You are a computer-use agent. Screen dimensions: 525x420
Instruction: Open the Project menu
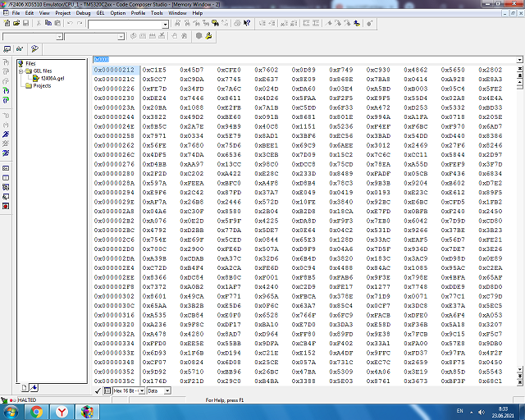point(63,13)
